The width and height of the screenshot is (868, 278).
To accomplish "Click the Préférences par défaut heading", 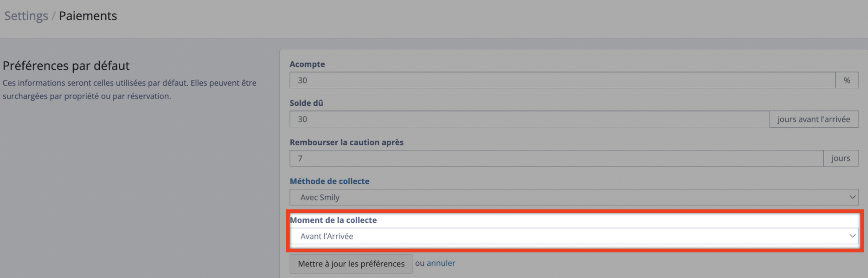I will (66, 66).
